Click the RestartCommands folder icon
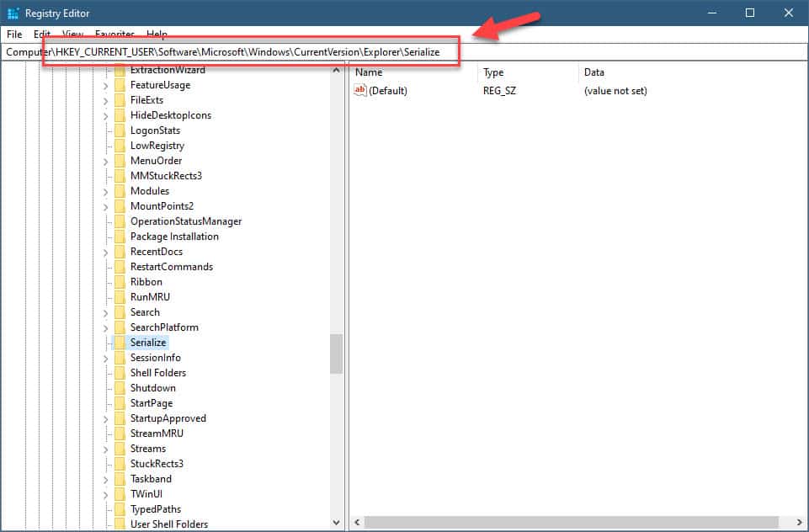 tap(120, 267)
